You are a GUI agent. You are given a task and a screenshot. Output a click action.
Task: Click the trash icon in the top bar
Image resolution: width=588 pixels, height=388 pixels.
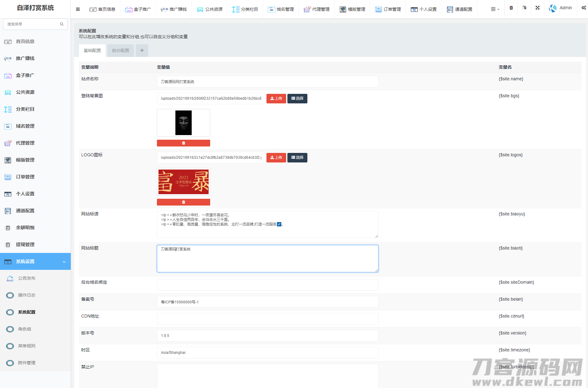pos(511,8)
